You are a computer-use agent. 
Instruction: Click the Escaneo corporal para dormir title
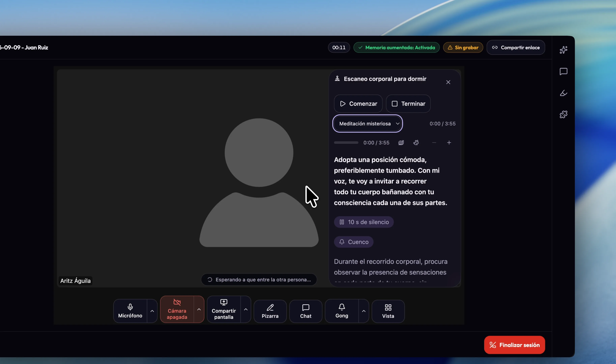[x=385, y=79]
